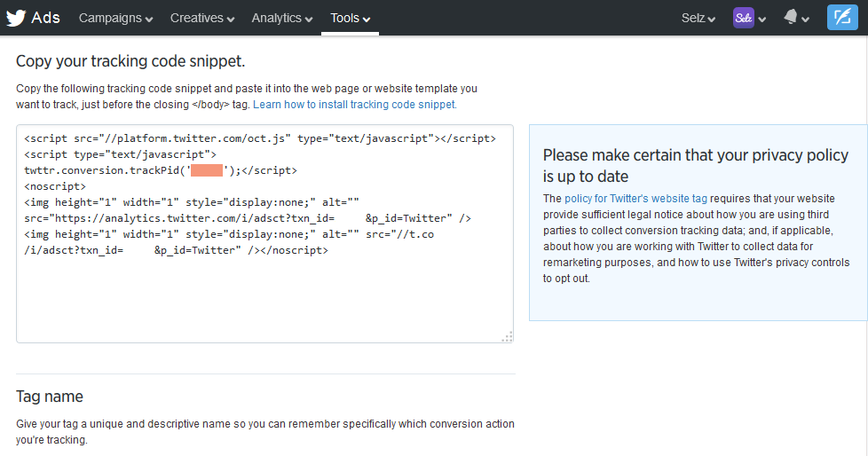Open the Campaigns menu

tap(115, 18)
